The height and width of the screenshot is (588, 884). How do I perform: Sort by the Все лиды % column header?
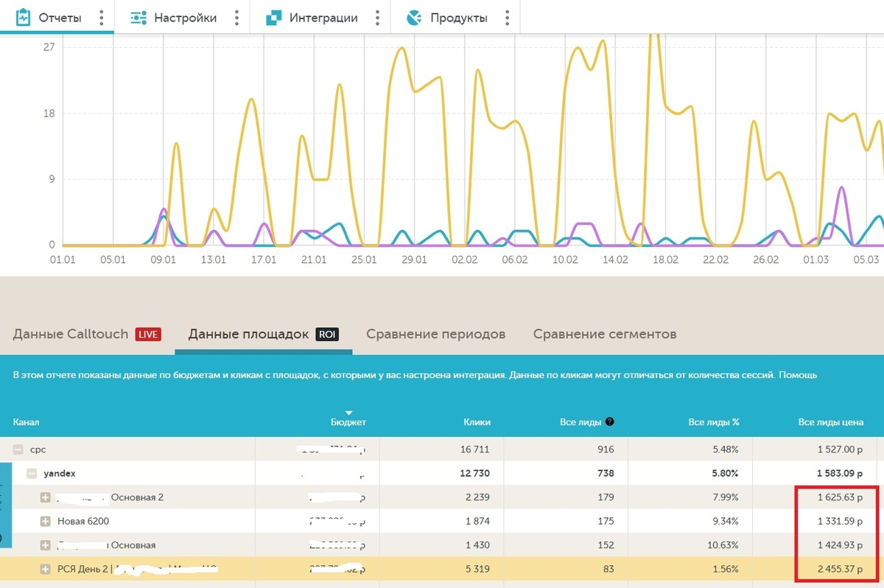point(713,422)
